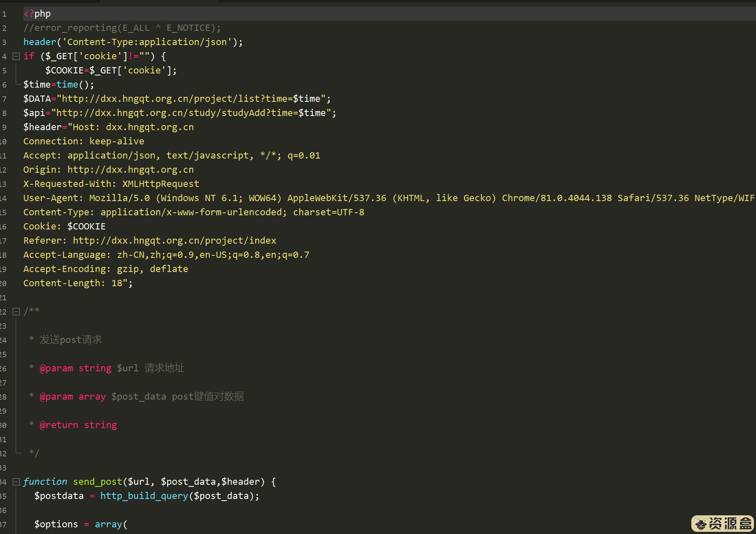
Task: Click 'Origin: http://dxx.hngqt.org.cn' line
Action: point(108,170)
